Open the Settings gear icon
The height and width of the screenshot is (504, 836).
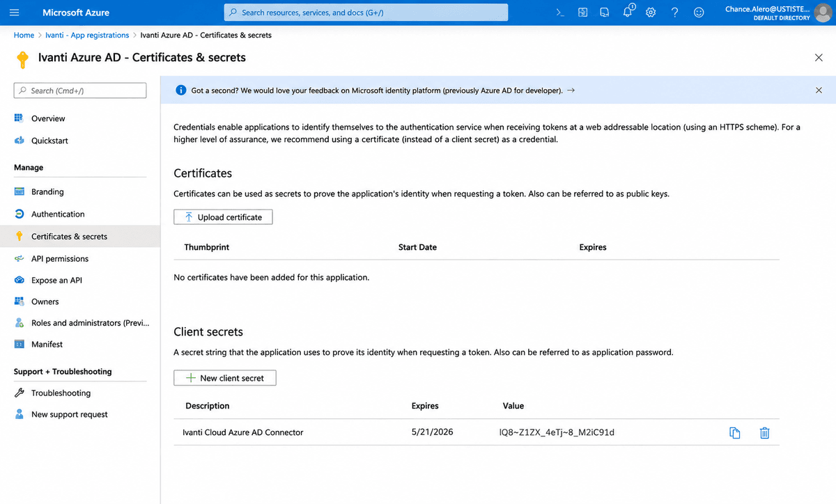pos(651,13)
